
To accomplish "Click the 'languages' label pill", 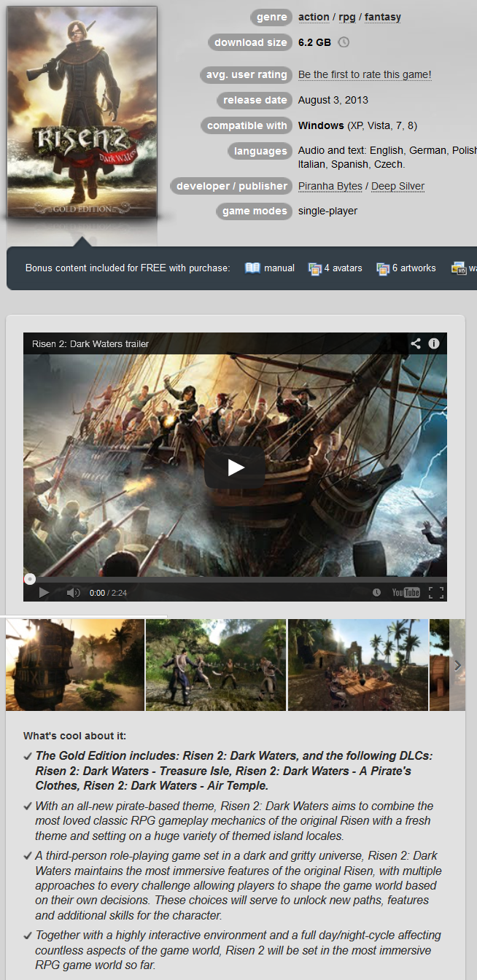I will point(260,151).
